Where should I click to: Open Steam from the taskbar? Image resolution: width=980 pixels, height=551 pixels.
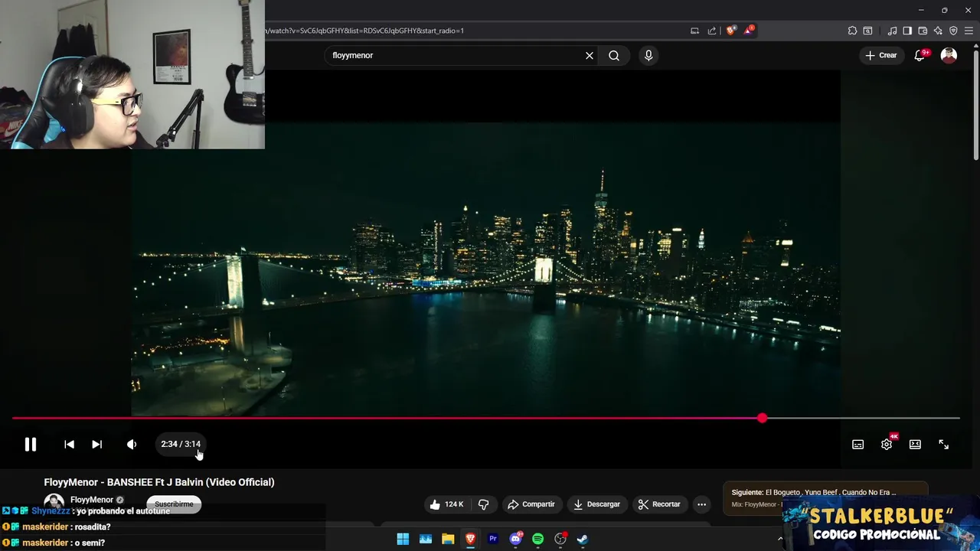point(583,539)
